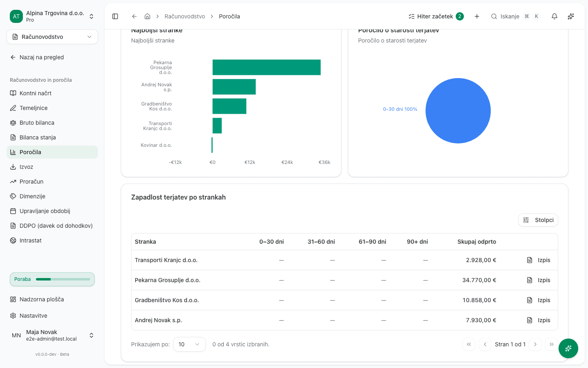The width and height of the screenshot is (588, 368).
Task: Open Bruto bilanca in sidebar
Action: pos(52,123)
